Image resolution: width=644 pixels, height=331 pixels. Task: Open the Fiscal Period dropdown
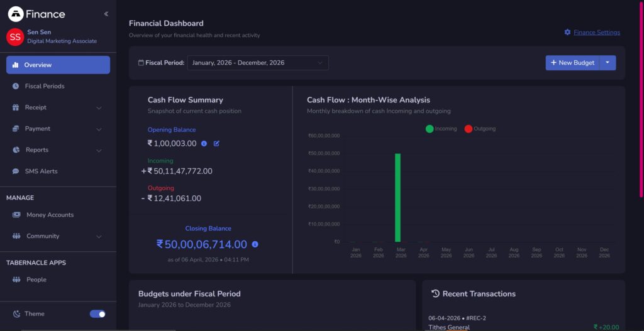tap(258, 63)
